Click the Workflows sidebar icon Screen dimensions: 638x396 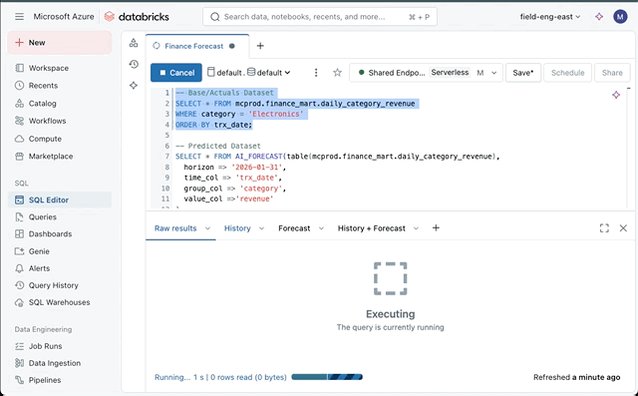click(x=19, y=121)
